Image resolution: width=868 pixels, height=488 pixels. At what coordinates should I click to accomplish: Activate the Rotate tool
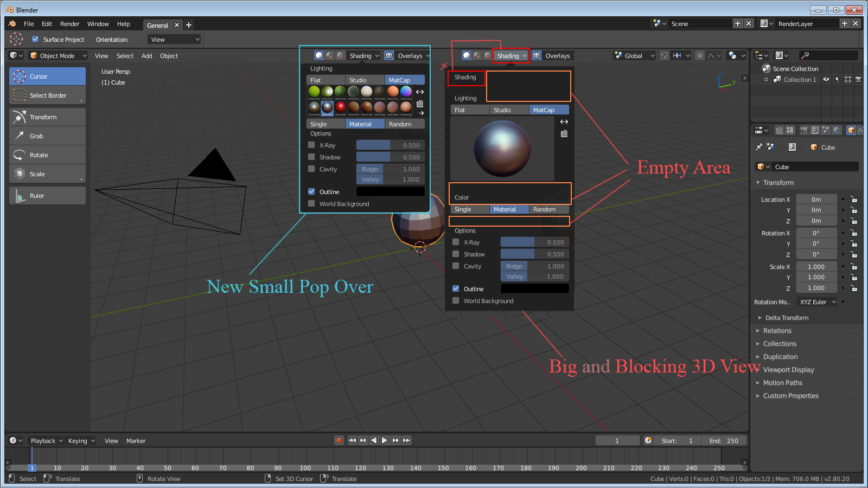[47, 155]
